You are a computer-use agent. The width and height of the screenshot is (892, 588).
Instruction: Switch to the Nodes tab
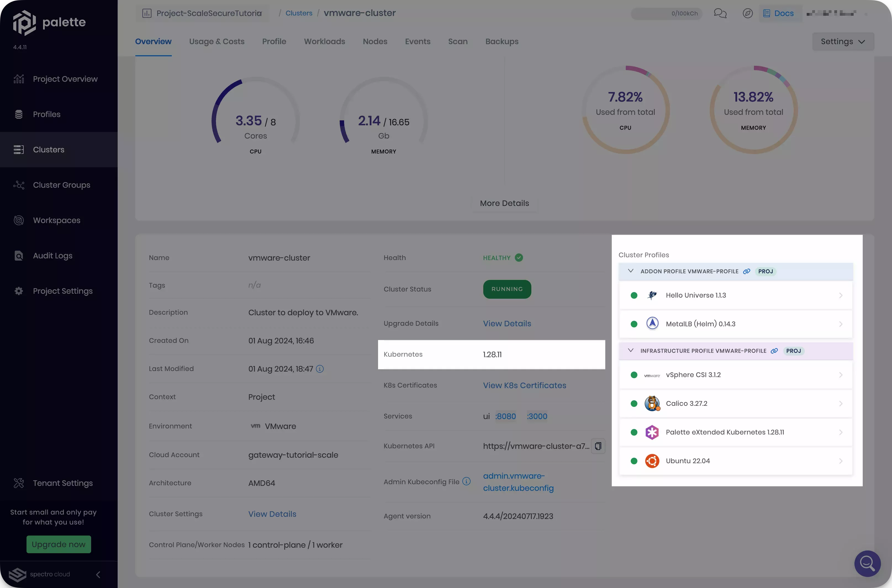click(375, 41)
